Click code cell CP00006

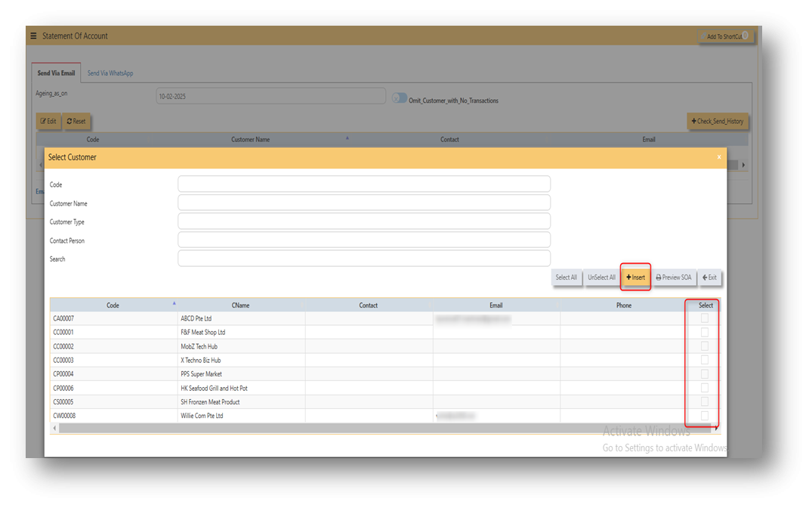click(114, 388)
